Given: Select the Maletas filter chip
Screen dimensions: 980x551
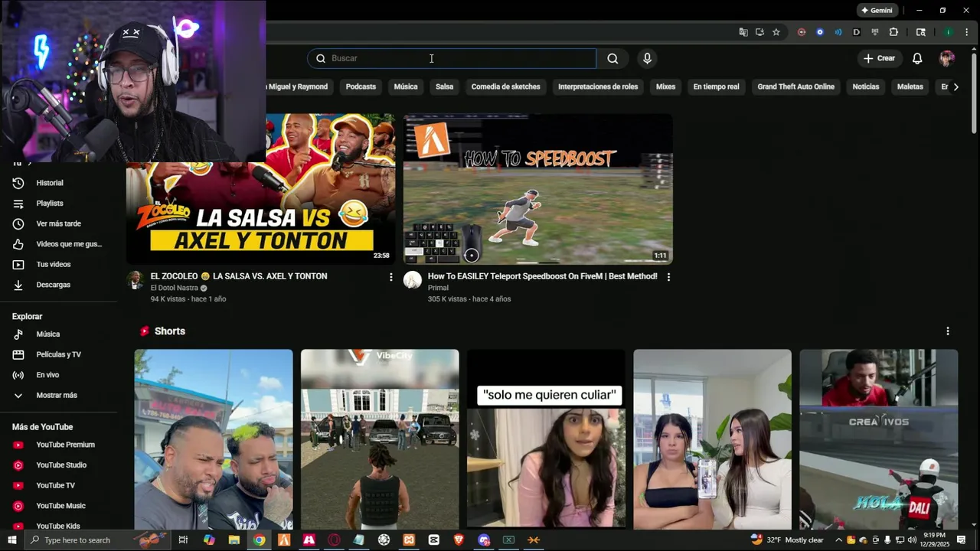Looking at the screenshot, I should click(910, 86).
